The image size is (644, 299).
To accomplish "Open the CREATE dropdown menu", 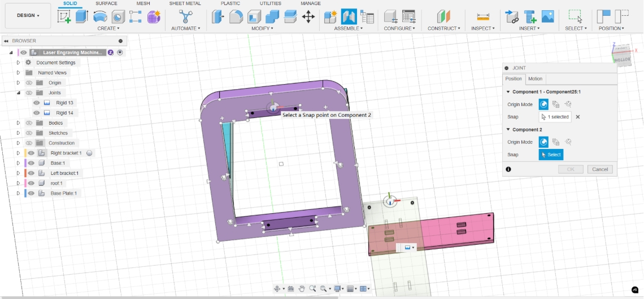I will pos(108,28).
